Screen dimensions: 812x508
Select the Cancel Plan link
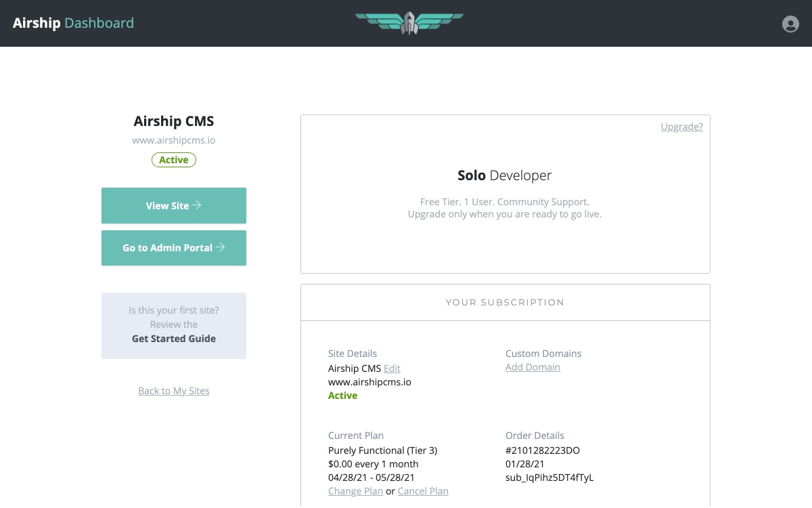pyautogui.click(x=423, y=491)
